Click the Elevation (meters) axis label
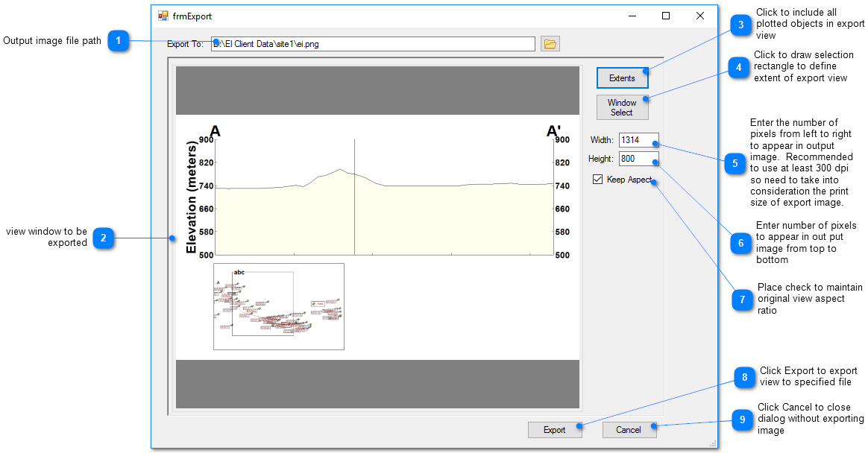This screenshot has width=868, height=456. pos(192,197)
